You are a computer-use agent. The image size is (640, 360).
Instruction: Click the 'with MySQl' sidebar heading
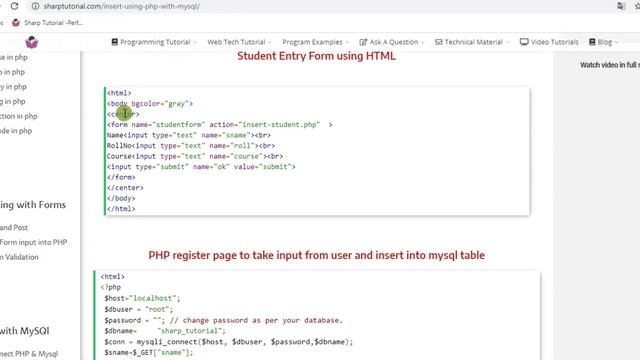(x=24, y=331)
